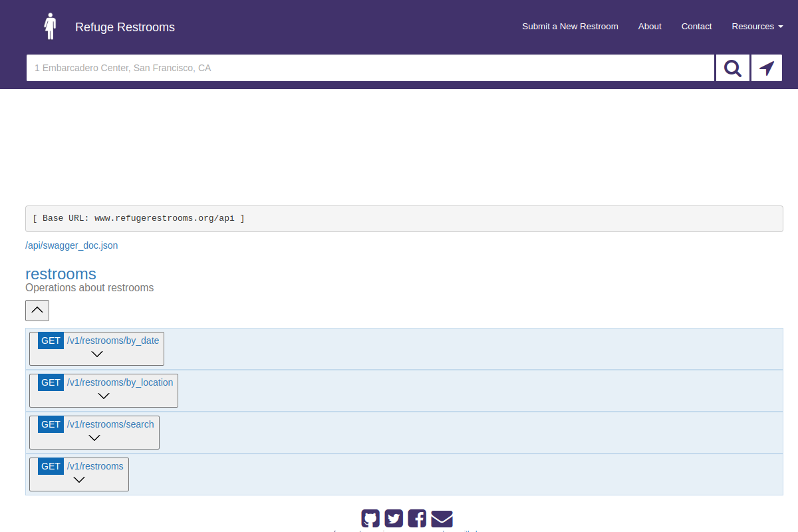This screenshot has height=532, width=798.
Task: Click the Refuge Restrooms site title
Action: [125, 27]
